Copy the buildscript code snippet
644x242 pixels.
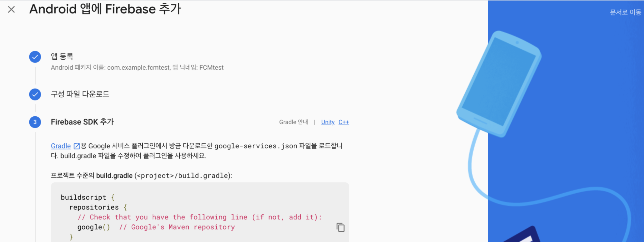[x=340, y=227]
